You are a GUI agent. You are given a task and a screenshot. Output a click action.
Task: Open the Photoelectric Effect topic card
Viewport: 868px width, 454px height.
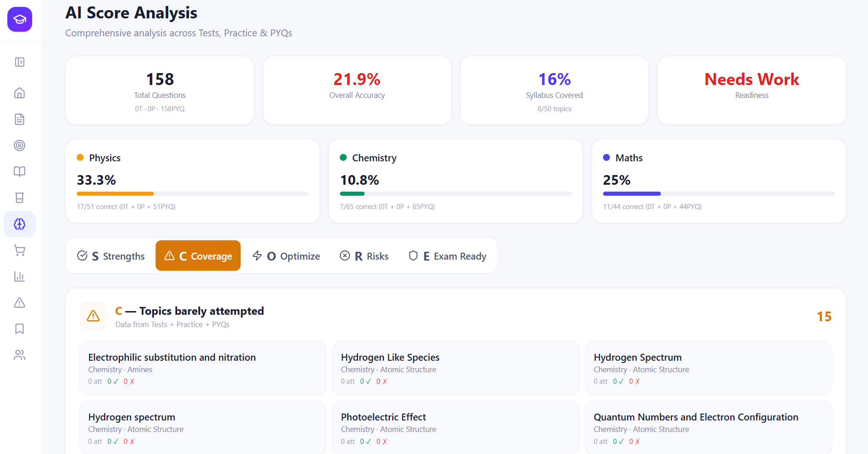coord(455,428)
